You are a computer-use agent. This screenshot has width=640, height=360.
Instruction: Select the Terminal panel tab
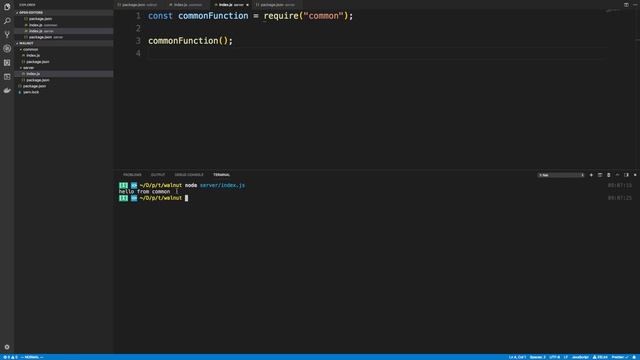pos(222,175)
